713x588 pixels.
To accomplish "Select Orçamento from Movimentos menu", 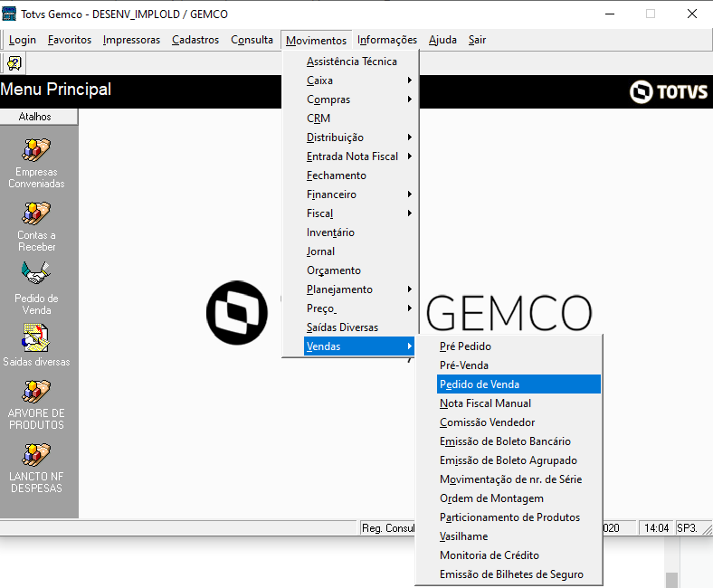I will (350, 270).
